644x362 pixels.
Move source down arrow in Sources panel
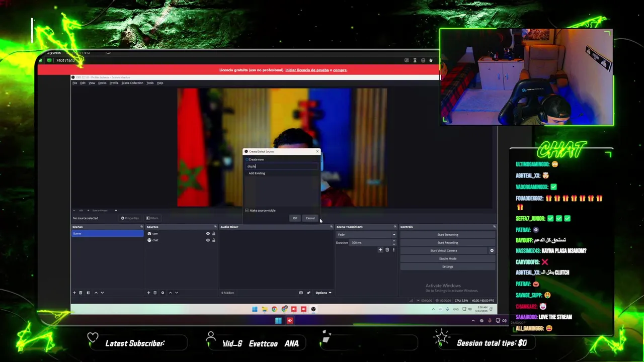176,293
